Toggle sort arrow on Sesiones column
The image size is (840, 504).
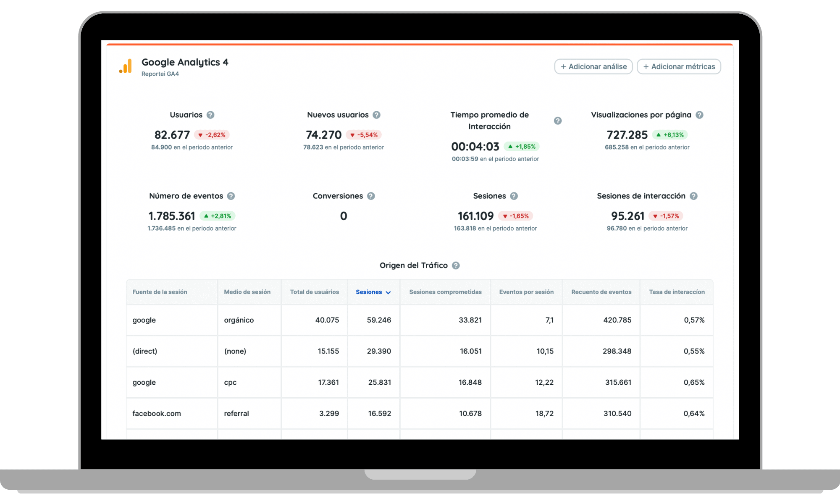click(x=388, y=293)
